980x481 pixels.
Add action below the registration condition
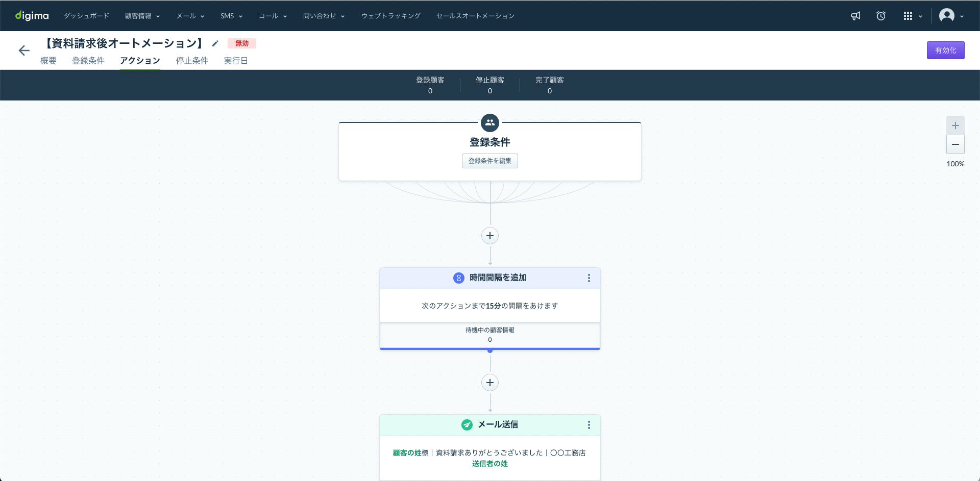[490, 236]
